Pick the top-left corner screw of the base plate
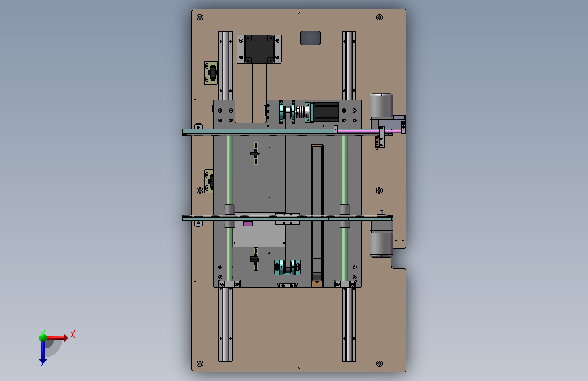 click(200, 17)
